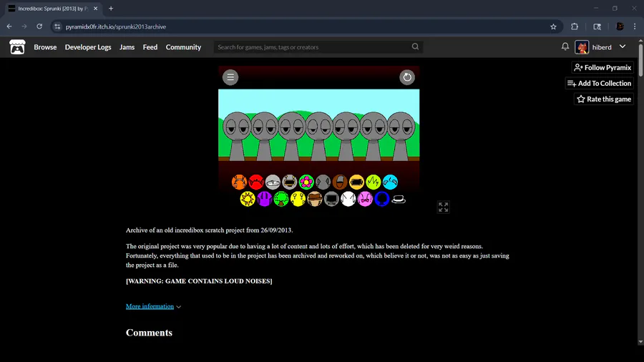Go to the Browse section
The width and height of the screenshot is (644, 362).
pos(45,47)
